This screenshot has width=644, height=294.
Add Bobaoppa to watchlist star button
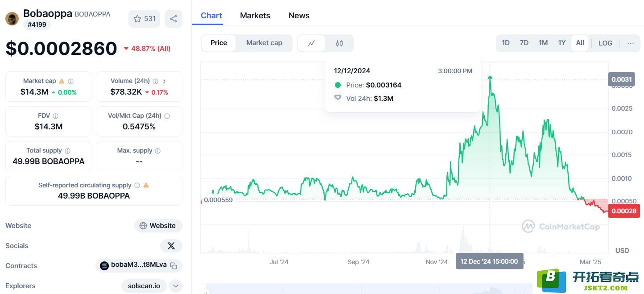click(x=144, y=19)
